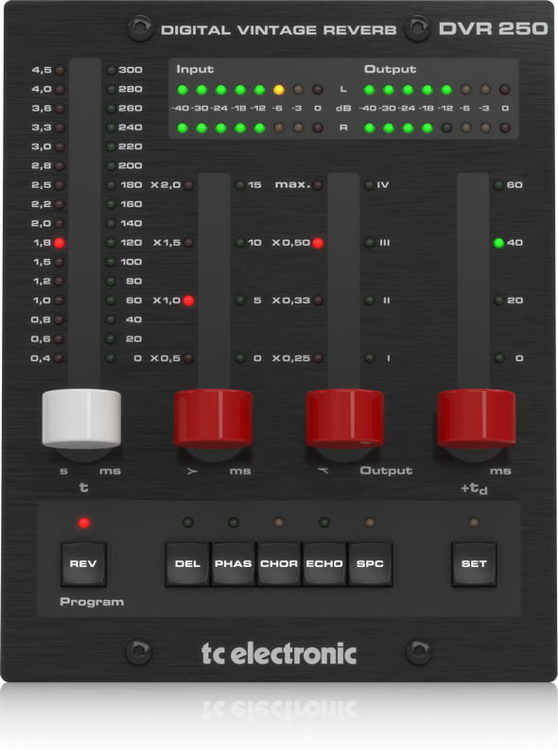This screenshot has height=756, width=558.
Task: Switch to the PHAS program
Action: [x=234, y=564]
